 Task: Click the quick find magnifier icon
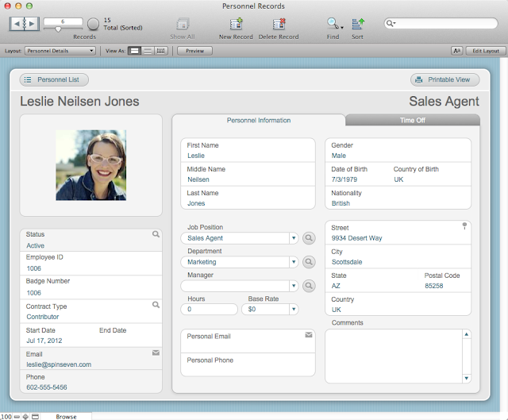click(x=390, y=23)
